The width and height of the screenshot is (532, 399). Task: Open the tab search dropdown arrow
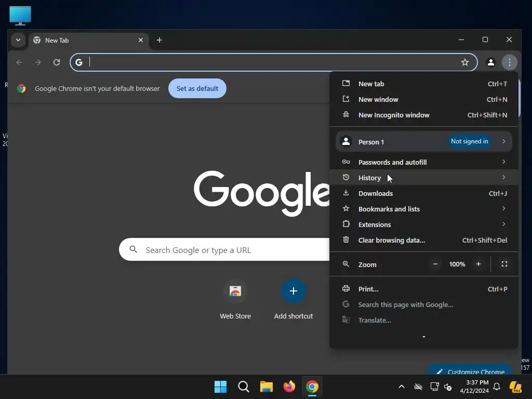click(18, 40)
